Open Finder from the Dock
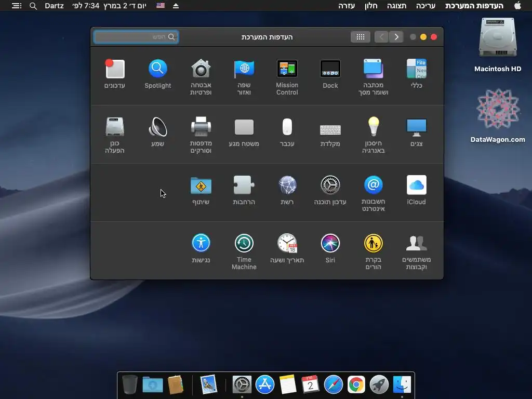Image resolution: width=532 pixels, height=399 pixels. [402, 385]
